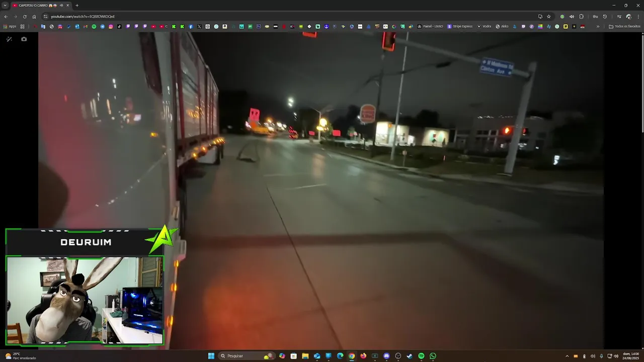This screenshot has height=362, width=644.
Task: Open the password key icon in toolbar
Action: click(595, 17)
